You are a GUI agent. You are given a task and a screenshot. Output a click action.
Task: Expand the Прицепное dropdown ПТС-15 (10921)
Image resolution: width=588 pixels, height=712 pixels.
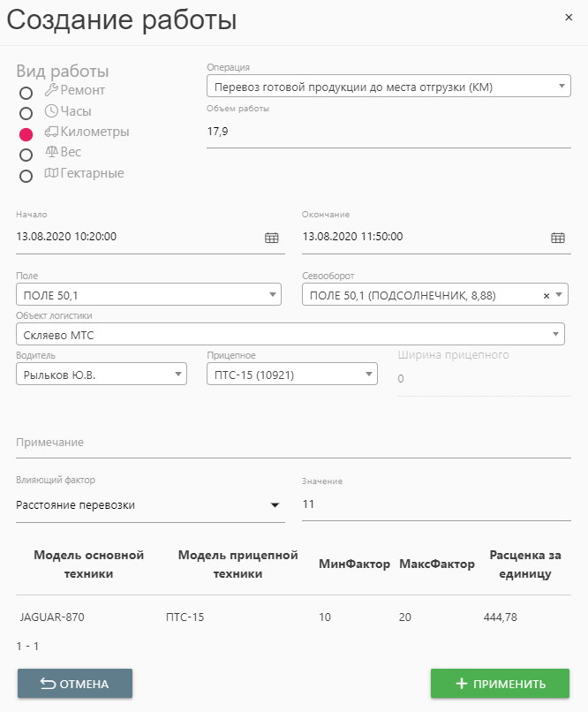(x=292, y=375)
